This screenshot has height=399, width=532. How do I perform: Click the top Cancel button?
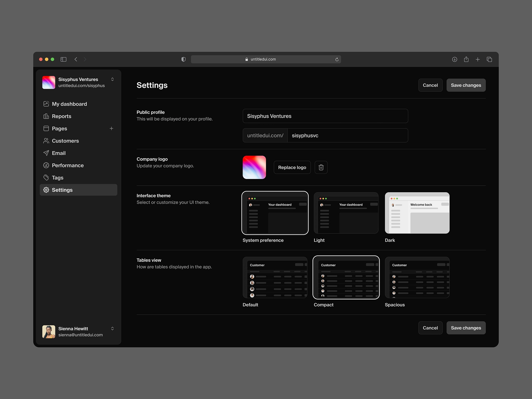tap(430, 85)
